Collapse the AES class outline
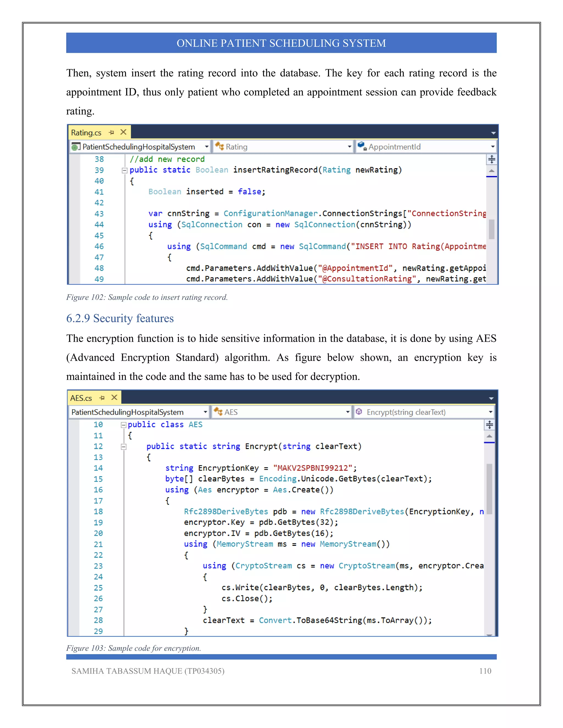This screenshot has height=728, width=563. coord(123,425)
